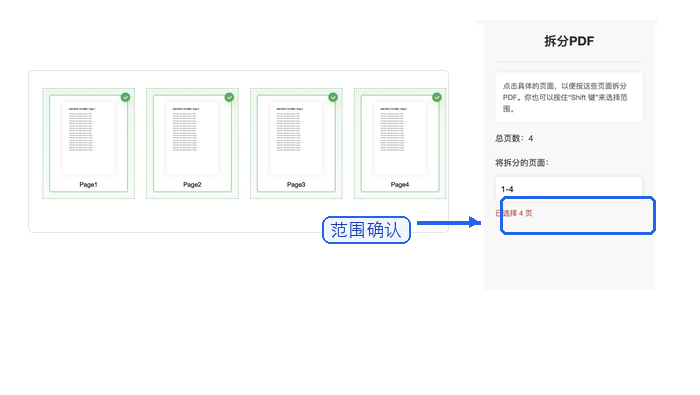Click the Shift key instruction text box

click(569, 97)
